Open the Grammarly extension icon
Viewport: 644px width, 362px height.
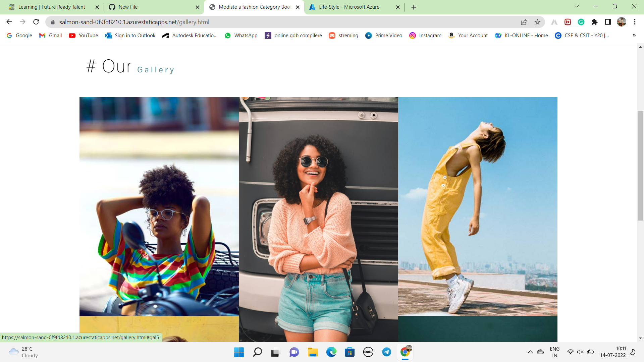(581, 22)
